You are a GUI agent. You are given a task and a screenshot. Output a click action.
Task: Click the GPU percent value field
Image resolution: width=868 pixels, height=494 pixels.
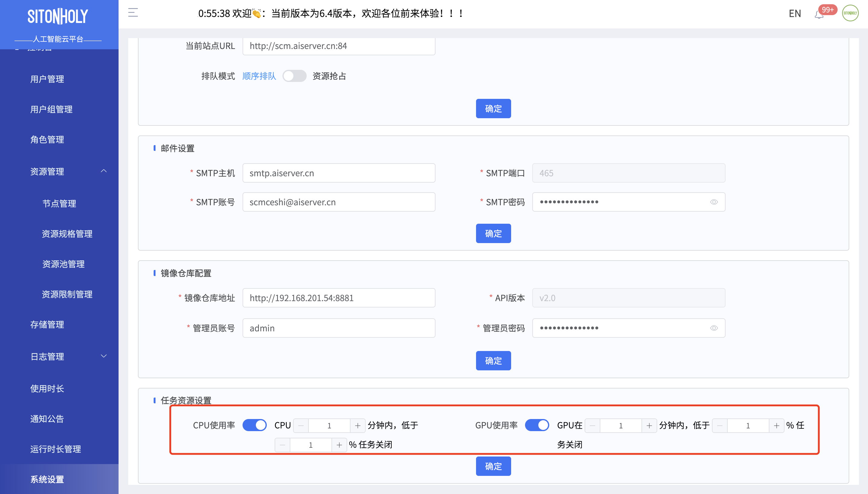748,425
